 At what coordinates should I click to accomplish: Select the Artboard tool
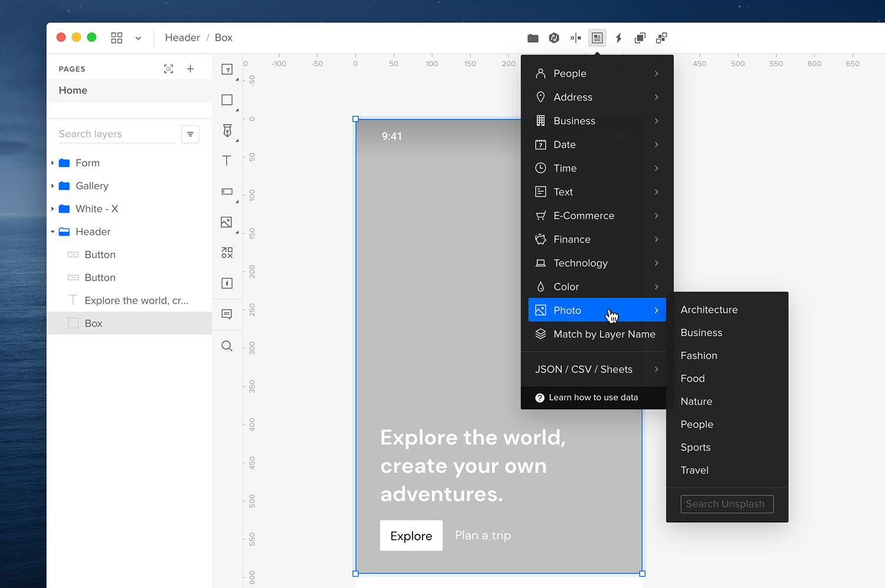pos(227,69)
